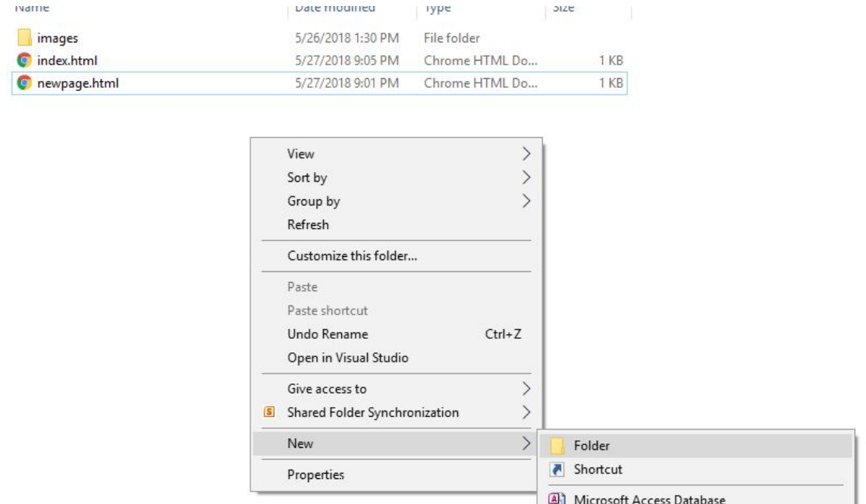Open Properties from the context menu
This screenshot has height=504, width=866.
[x=315, y=475]
